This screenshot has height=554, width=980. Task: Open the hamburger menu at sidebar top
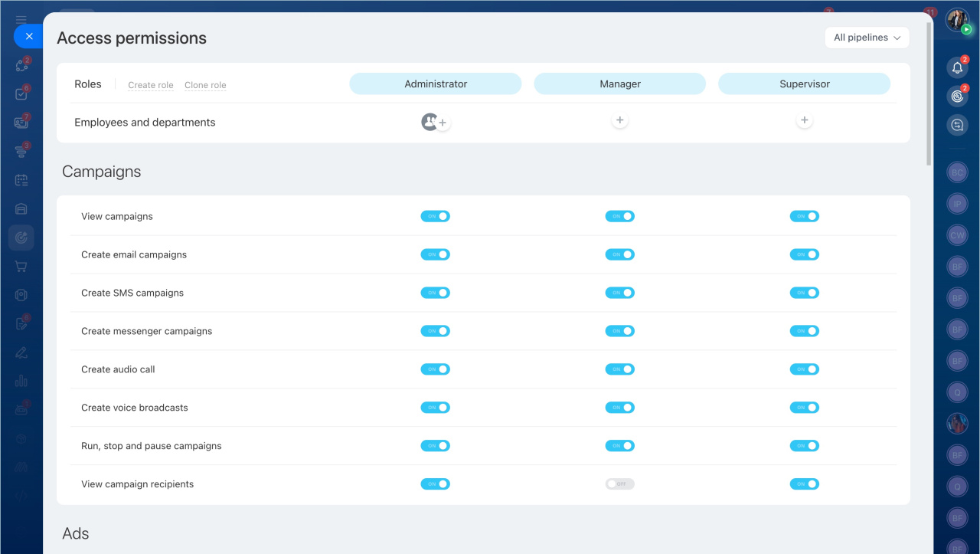coord(21,20)
